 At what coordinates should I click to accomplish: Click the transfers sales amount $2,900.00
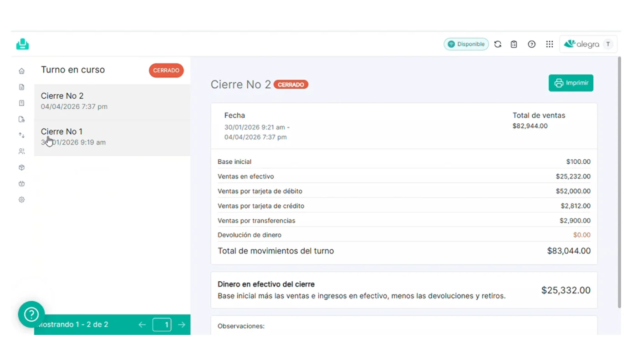(x=575, y=221)
